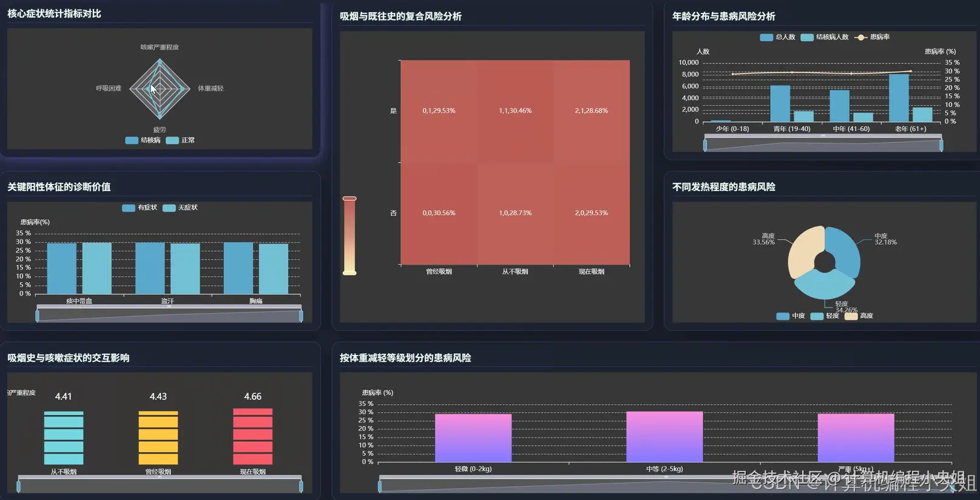The image size is (980, 500).
Task: Click the 不同发热程度的患病风险 panel title
Action: [x=723, y=187]
